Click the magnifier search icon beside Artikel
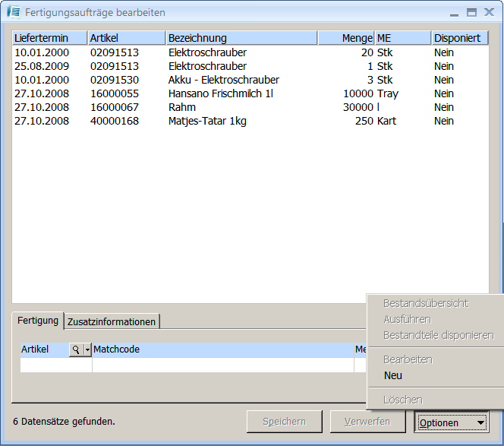 (76, 350)
